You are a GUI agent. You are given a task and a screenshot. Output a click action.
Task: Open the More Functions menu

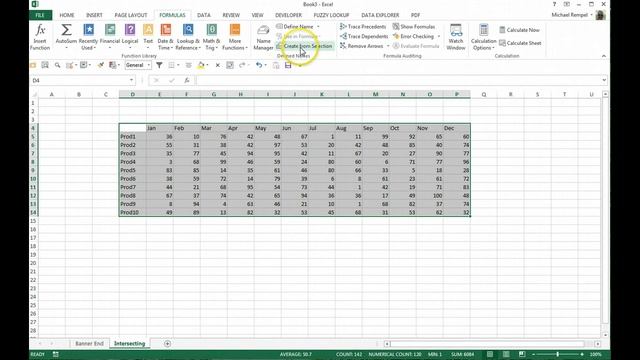pyautogui.click(x=235, y=36)
